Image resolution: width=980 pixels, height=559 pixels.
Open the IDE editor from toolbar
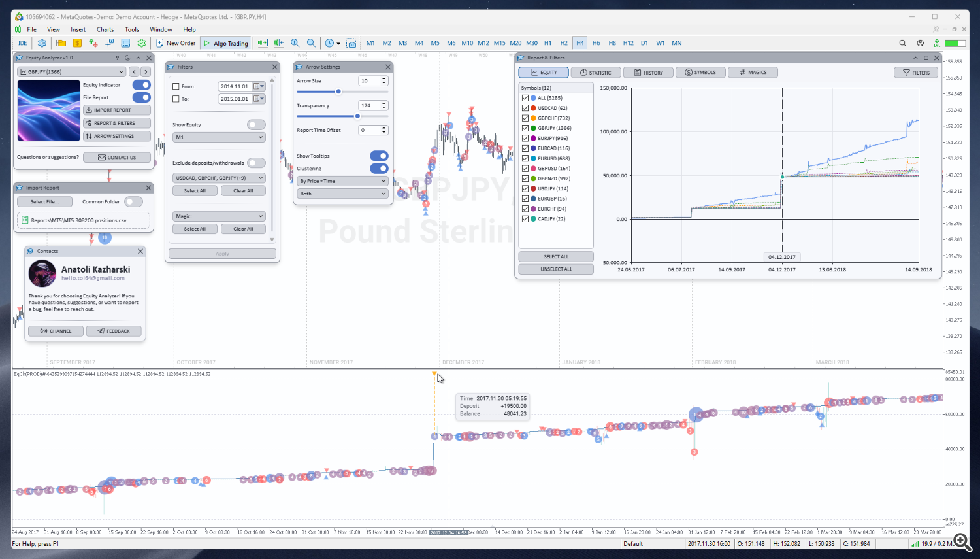[22, 43]
